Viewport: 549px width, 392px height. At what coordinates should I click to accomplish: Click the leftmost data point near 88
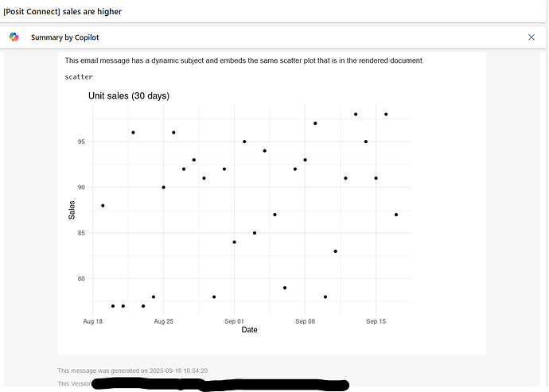[x=103, y=206]
